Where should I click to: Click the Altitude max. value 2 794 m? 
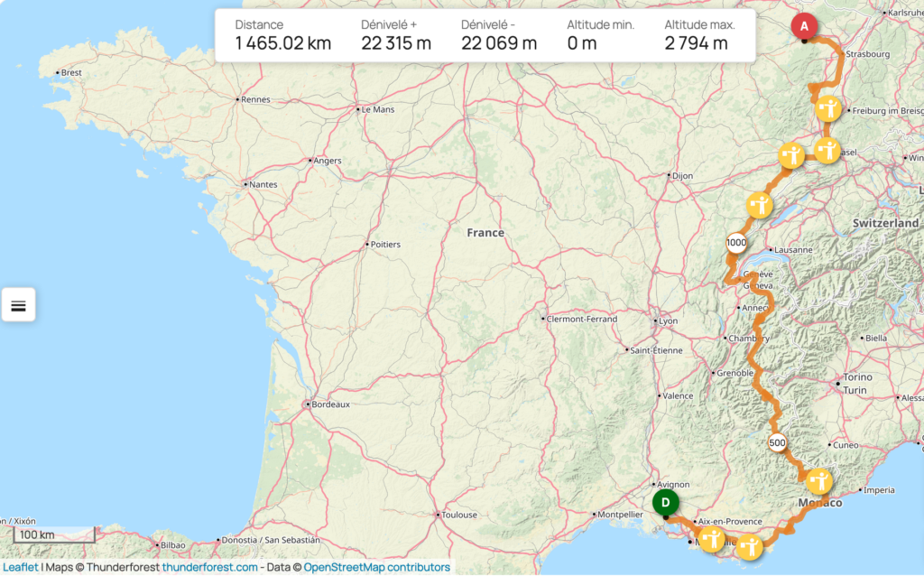click(696, 43)
